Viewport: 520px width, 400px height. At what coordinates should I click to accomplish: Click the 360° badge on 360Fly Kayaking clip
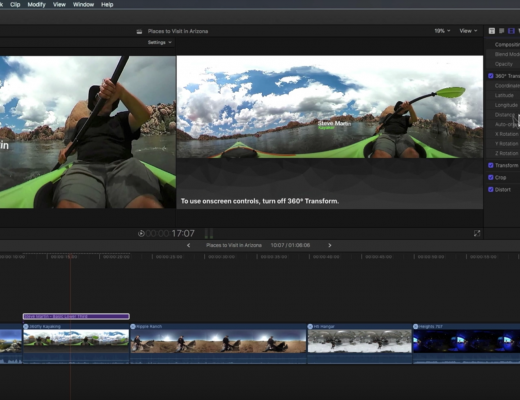26,326
